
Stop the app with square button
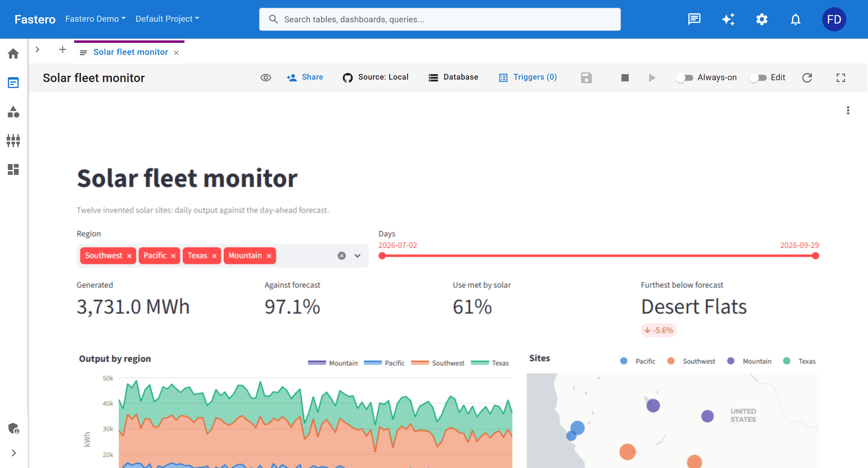625,78
